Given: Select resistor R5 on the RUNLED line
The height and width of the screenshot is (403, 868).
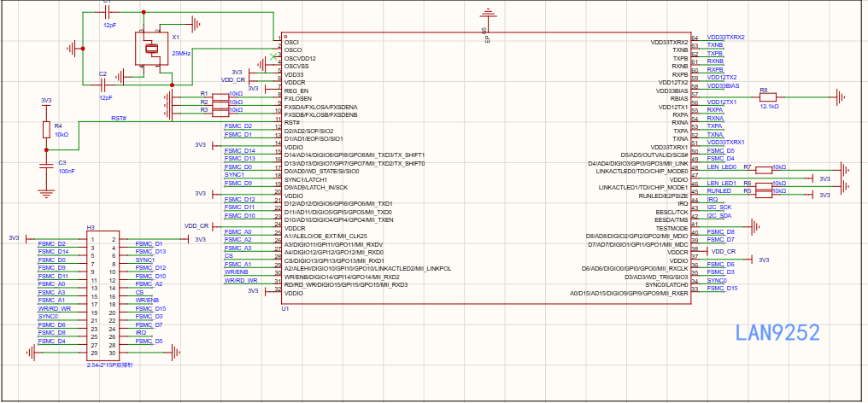Looking at the screenshot, I should [x=764, y=195].
